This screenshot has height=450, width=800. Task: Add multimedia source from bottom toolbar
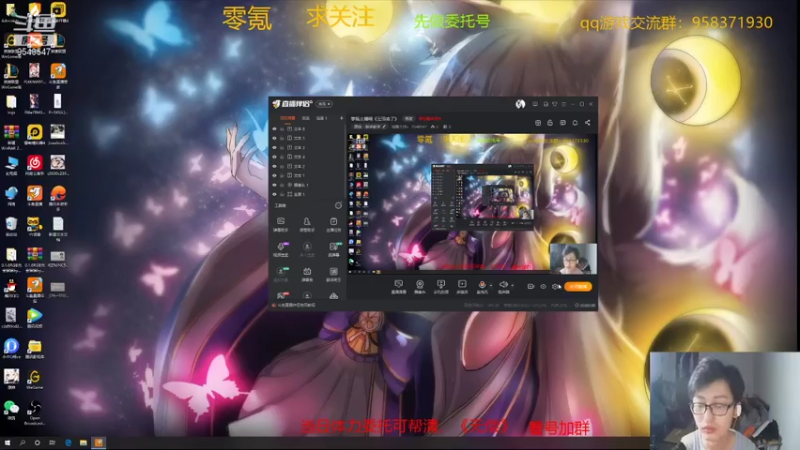click(462, 287)
